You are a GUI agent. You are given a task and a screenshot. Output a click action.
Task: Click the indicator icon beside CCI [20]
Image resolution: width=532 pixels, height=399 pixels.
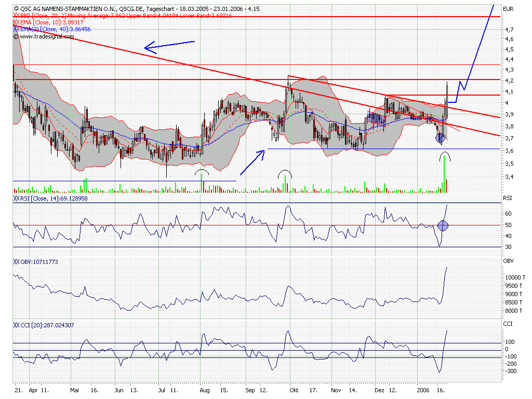(16, 325)
